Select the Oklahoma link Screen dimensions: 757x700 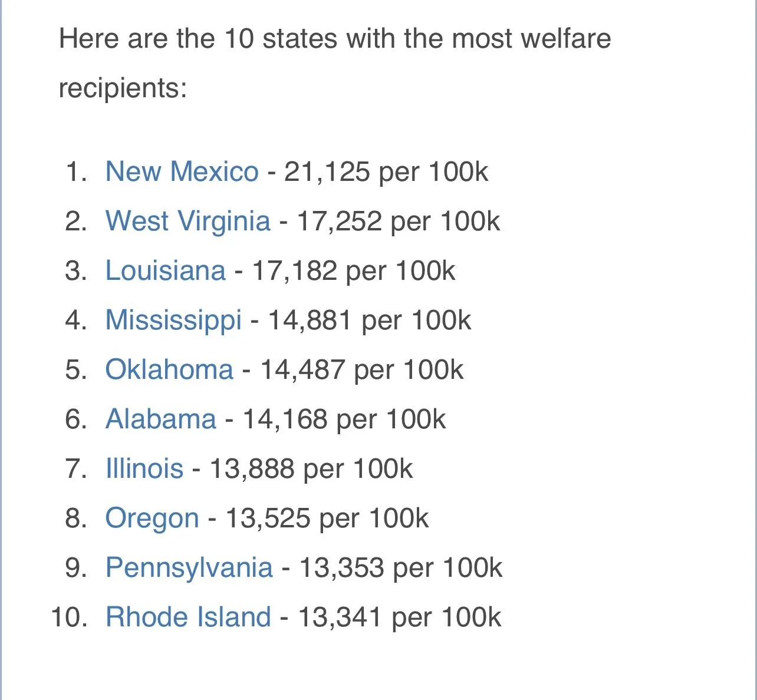click(169, 370)
